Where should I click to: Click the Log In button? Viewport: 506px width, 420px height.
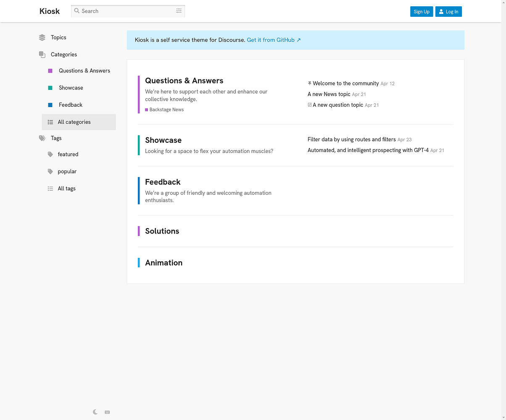tap(448, 12)
